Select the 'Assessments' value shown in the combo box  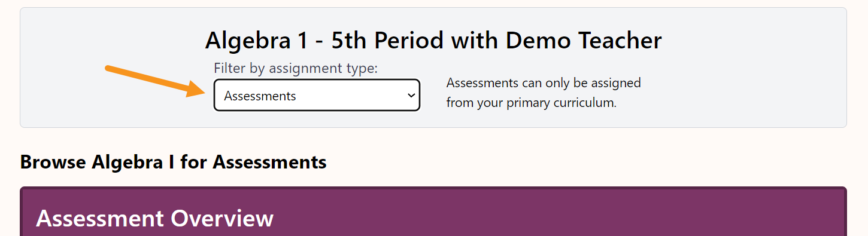tap(260, 96)
